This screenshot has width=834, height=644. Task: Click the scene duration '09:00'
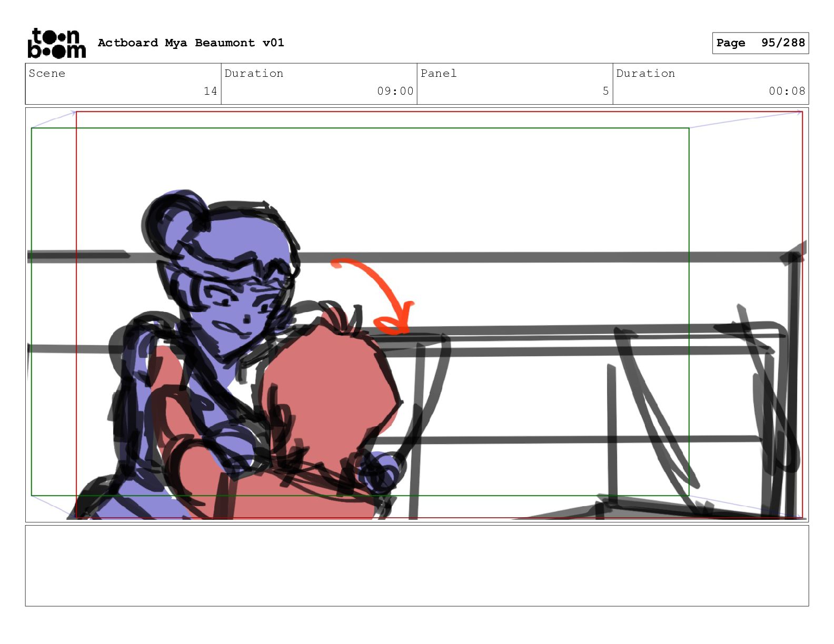tap(395, 91)
